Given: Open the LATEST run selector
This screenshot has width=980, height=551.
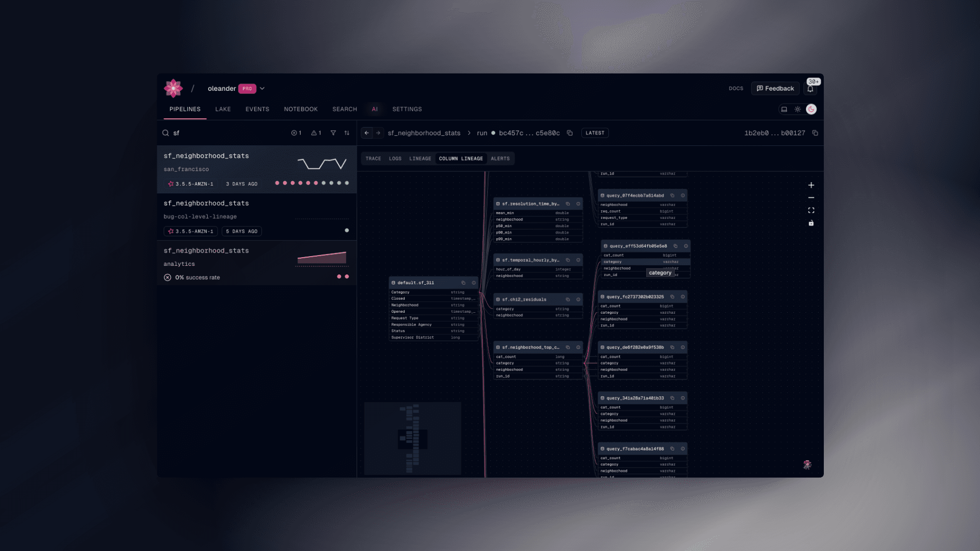Looking at the screenshot, I should point(595,133).
